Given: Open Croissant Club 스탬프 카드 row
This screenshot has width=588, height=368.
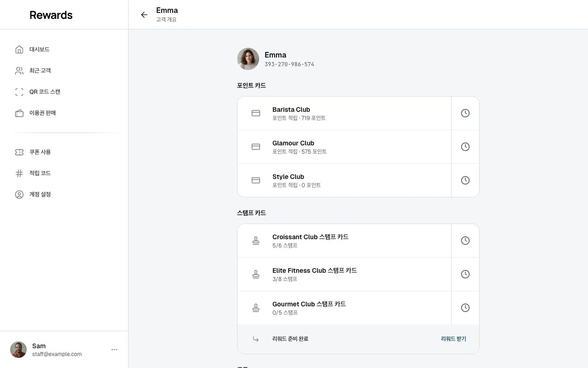Looking at the screenshot, I should click(345, 241).
